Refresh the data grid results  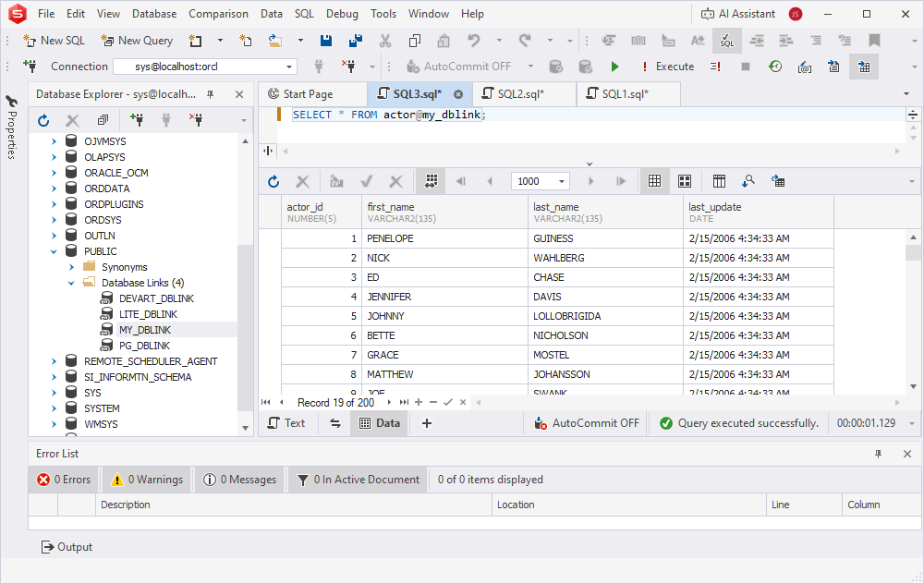(273, 181)
